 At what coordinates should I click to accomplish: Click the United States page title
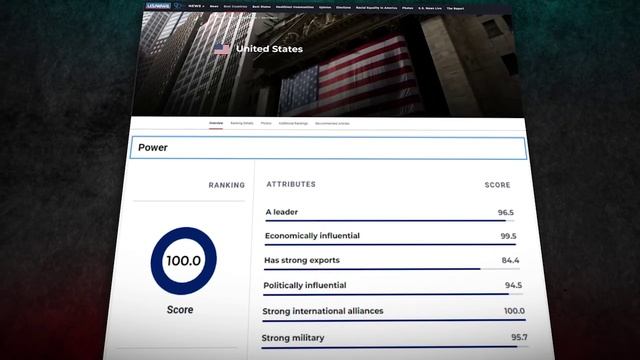coord(269,49)
